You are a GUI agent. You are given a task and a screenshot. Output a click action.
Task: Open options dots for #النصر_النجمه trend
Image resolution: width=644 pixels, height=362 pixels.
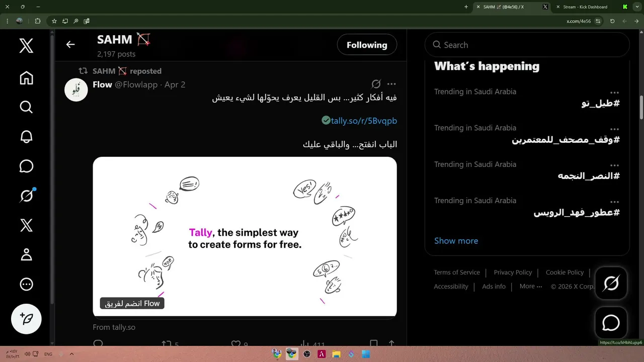point(614,165)
